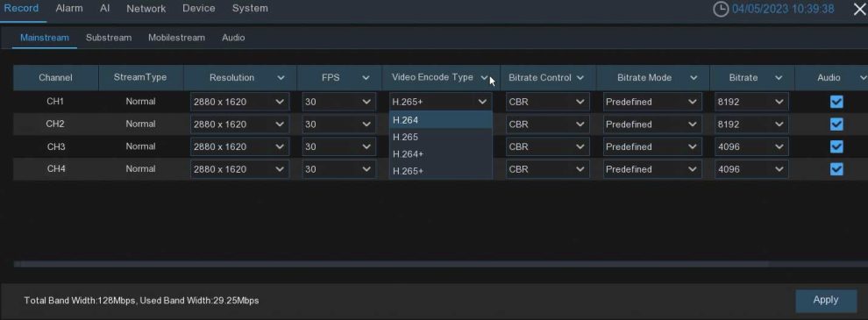This screenshot has height=320, width=868.
Task: Open CH3 Bitrate Control CBR dropdown
Action: (547, 146)
